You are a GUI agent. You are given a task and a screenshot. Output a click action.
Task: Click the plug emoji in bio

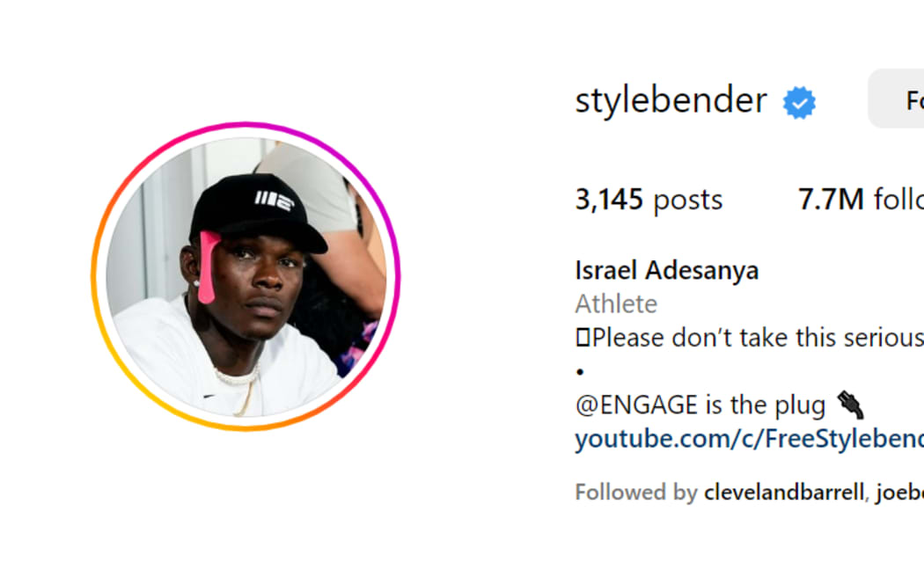(x=850, y=405)
